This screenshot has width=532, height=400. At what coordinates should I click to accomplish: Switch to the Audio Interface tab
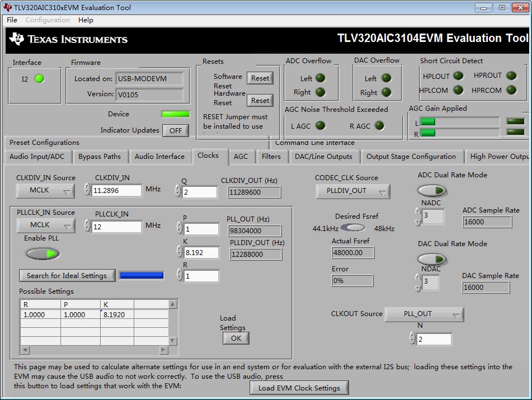click(159, 157)
